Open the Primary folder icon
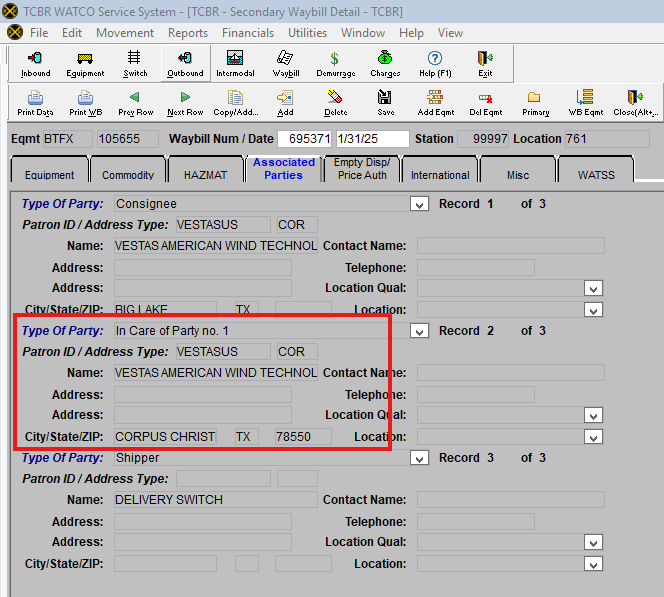This screenshot has height=597, width=664. coord(535,103)
